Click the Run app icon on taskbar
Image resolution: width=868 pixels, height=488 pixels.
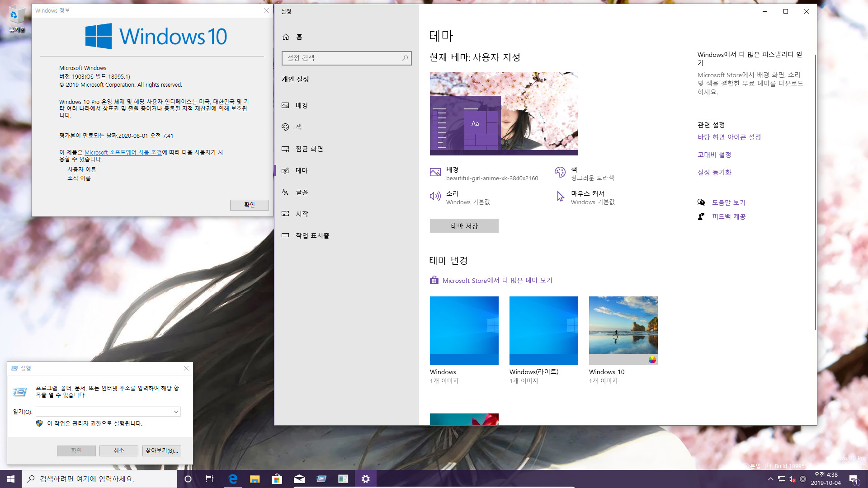[321, 479]
